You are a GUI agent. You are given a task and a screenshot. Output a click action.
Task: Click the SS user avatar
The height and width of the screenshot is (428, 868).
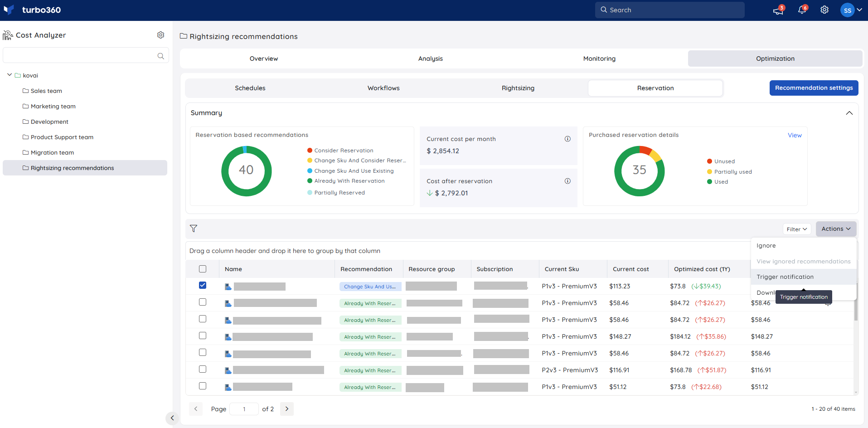pos(847,10)
